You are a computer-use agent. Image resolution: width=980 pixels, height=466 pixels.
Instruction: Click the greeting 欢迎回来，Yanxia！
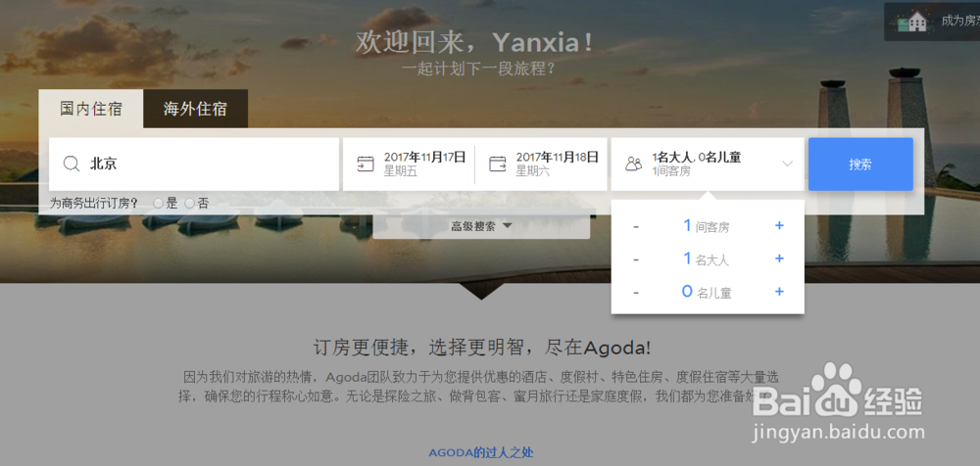[x=474, y=43]
